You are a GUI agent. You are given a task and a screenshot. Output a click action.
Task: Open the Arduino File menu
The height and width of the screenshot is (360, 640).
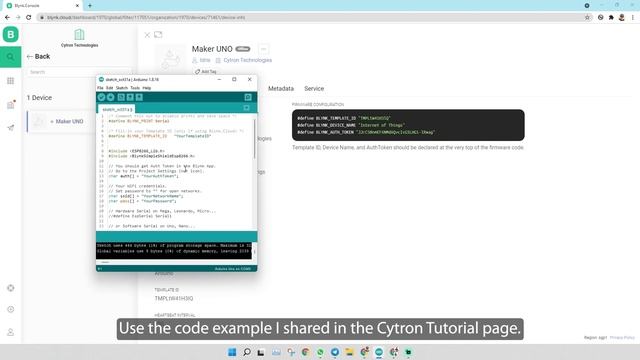coord(100,88)
